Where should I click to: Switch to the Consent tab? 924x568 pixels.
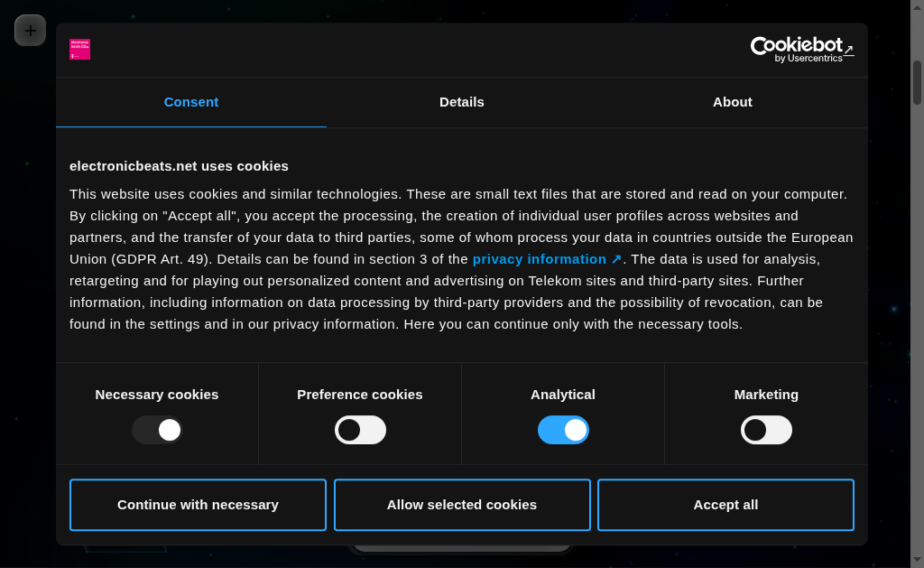tap(191, 102)
